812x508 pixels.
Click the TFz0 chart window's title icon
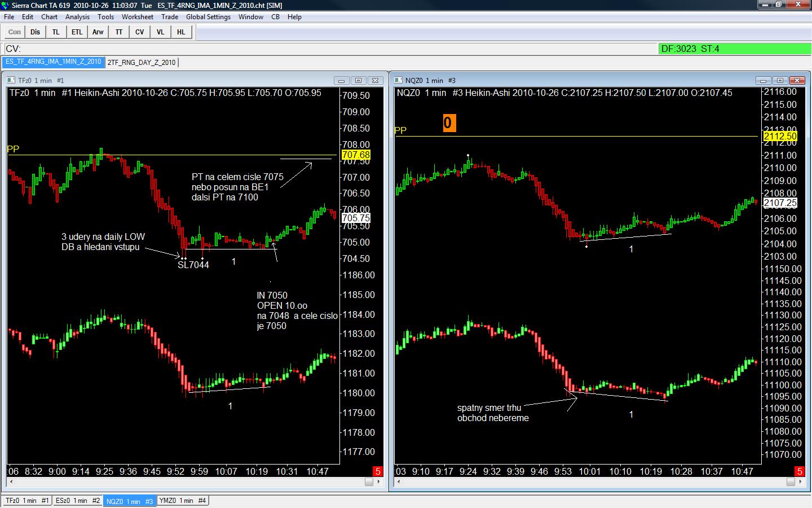(x=11, y=81)
